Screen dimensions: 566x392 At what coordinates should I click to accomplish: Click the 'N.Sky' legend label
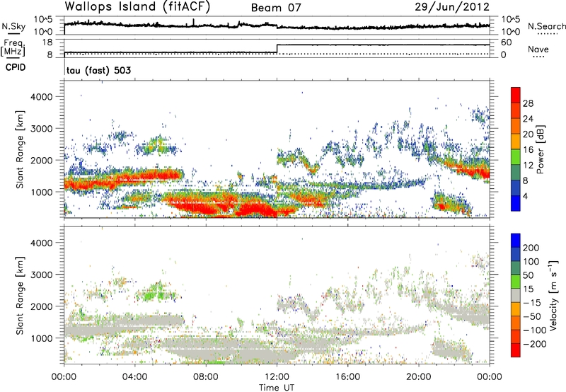13,26
